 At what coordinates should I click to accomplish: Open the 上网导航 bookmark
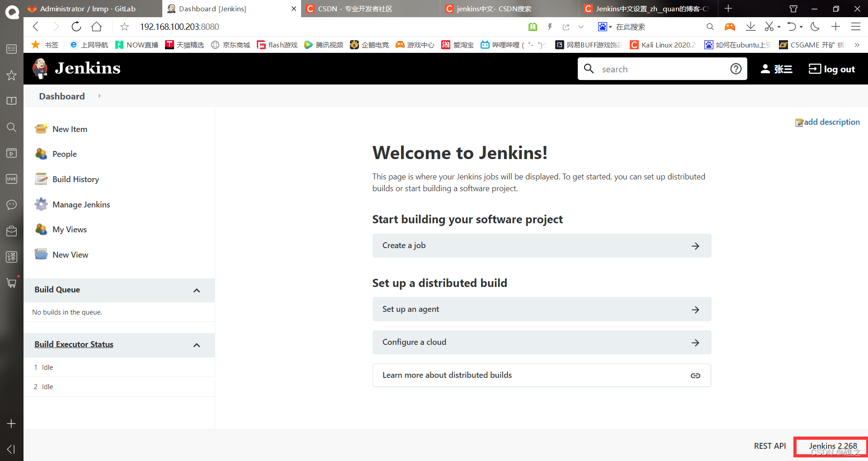(89, 45)
